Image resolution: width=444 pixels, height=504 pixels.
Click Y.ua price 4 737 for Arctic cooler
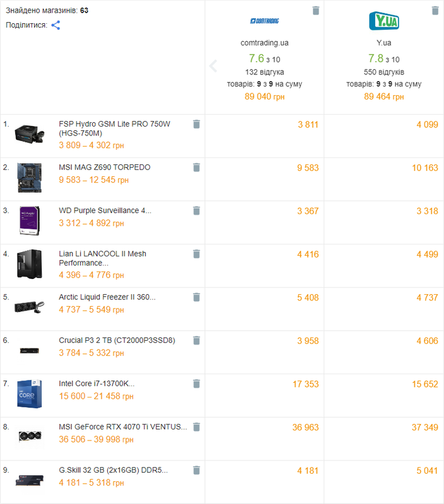click(x=427, y=297)
